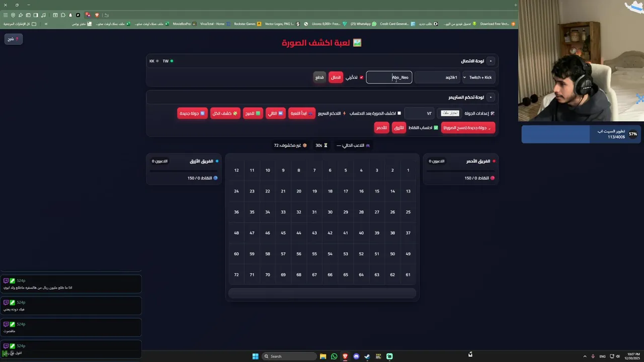The image size is (644, 362).
Task: Open Steam from taskbar
Action: tap(367, 356)
